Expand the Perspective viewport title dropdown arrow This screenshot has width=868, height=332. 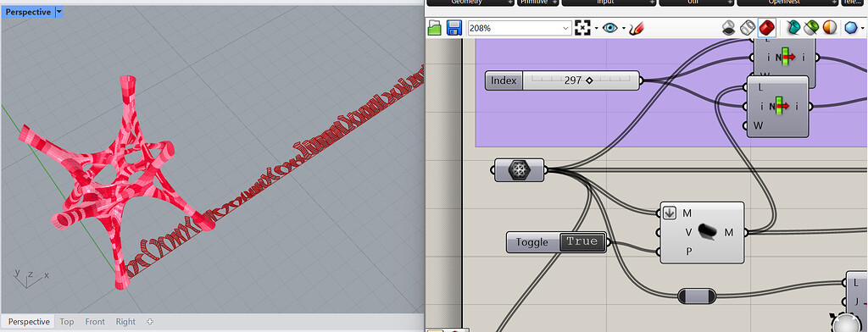[x=59, y=12]
